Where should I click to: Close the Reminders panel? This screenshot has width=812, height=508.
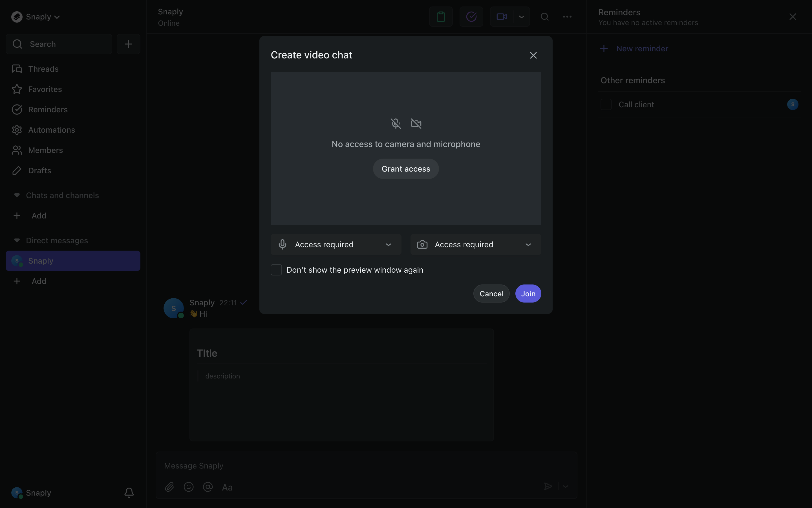point(793,17)
